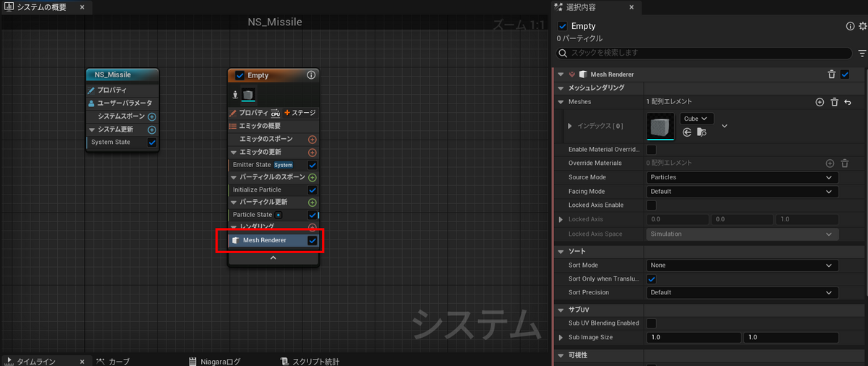Image resolution: width=868 pixels, height=366 pixels.
Task: Click the CPU sim target icon
Action: (x=275, y=113)
